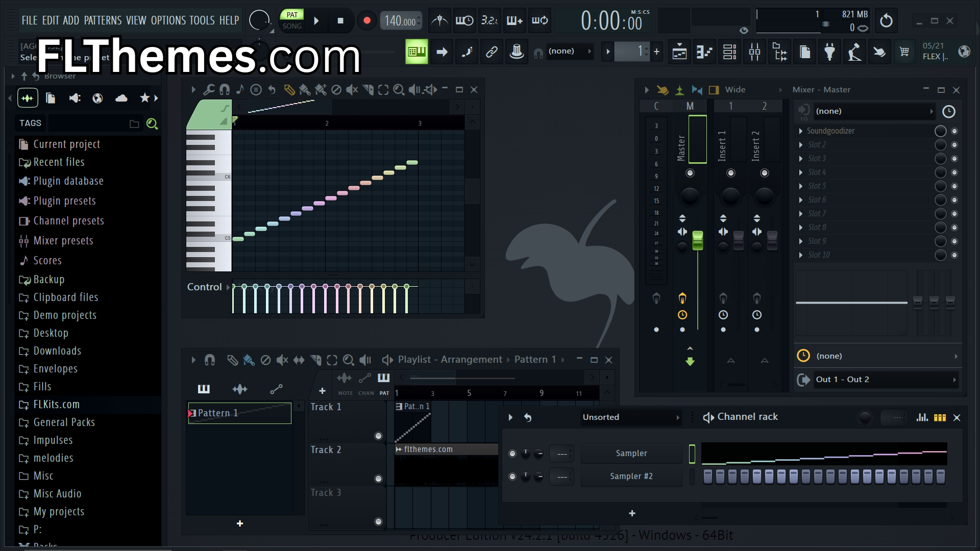Toggle the Insert 1 mute switch
Image resolution: width=980 pixels, height=551 pixels.
click(x=730, y=173)
